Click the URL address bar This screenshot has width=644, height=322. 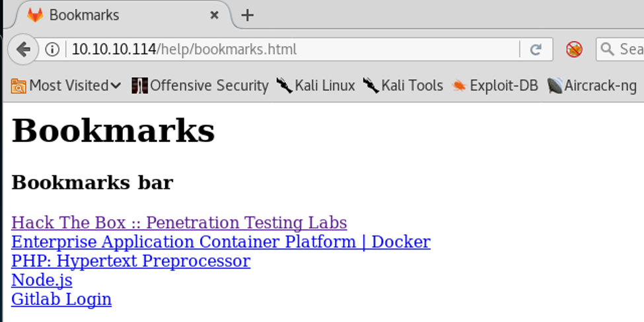coord(291,49)
